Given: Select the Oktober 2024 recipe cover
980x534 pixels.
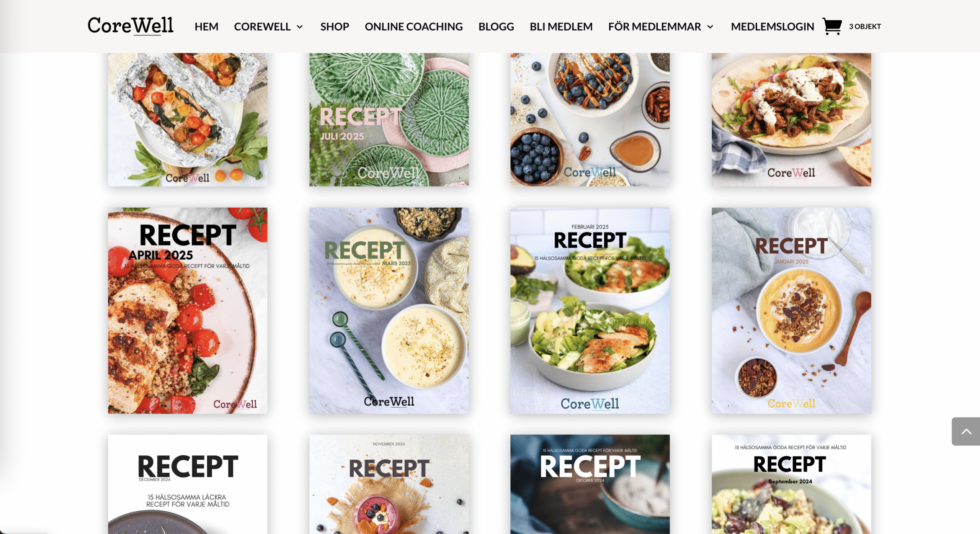Looking at the screenshot, I should tap(590, 484).
